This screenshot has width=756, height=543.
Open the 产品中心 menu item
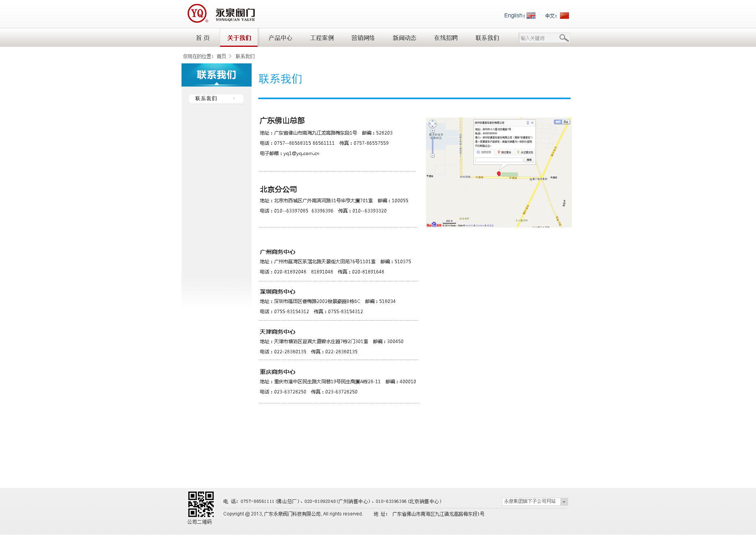click(280, 38)
